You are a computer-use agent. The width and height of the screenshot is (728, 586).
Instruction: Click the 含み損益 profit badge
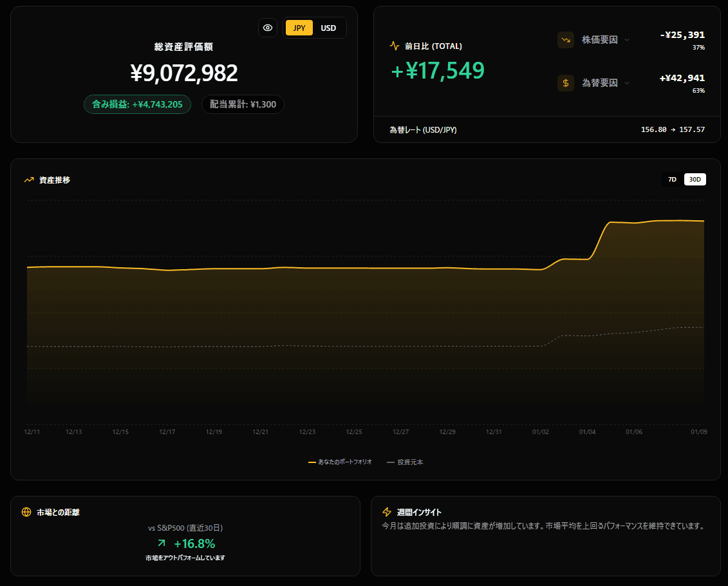point(137,104)
